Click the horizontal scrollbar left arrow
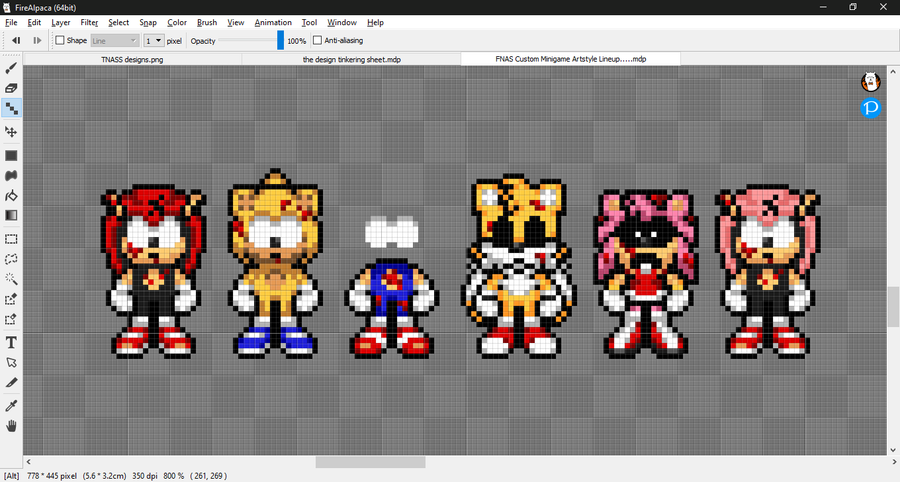The height and width of the screenshot is (482, 900). (29, 462)
